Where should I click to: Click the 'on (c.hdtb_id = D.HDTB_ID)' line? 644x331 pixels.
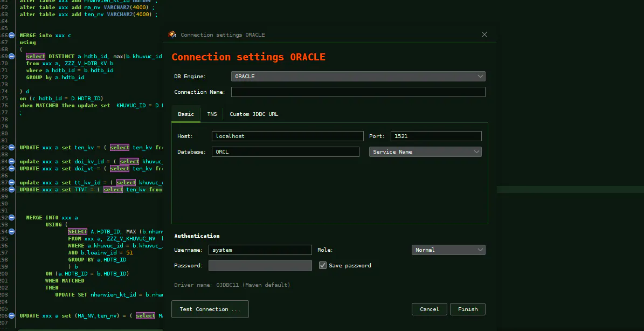pos(61,98)
